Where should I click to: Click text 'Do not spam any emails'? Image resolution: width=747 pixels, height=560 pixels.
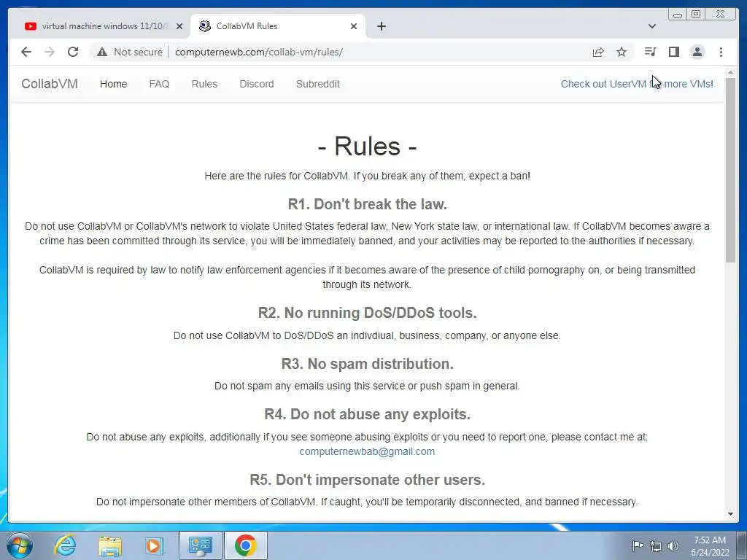[x=267, y=386]
